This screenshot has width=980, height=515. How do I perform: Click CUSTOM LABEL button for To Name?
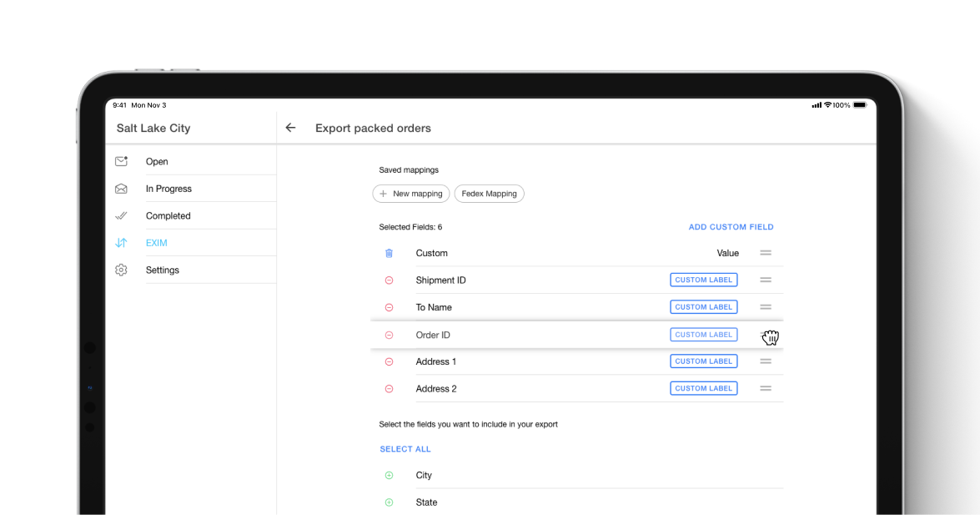click(703, 307)
